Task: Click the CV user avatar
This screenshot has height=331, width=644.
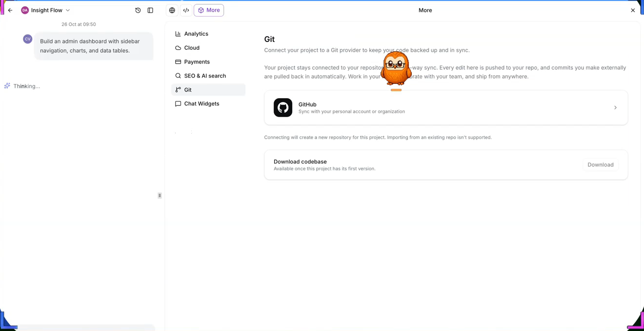Action: (28, 39)
